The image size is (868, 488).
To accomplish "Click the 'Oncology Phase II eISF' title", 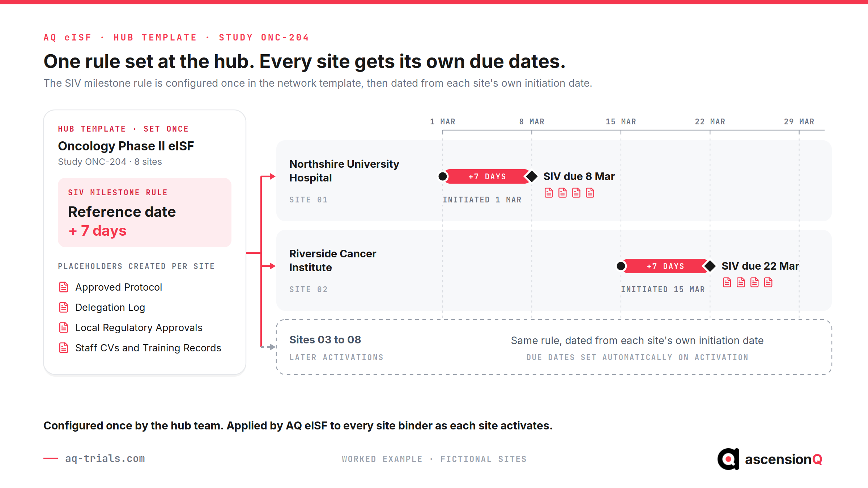I will tap(126, 146).
